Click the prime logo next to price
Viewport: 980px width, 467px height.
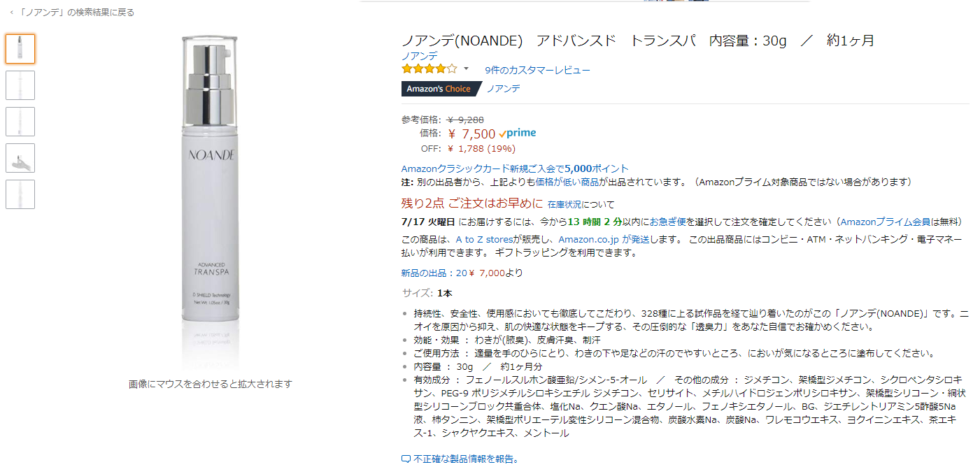tap(518, 133)
